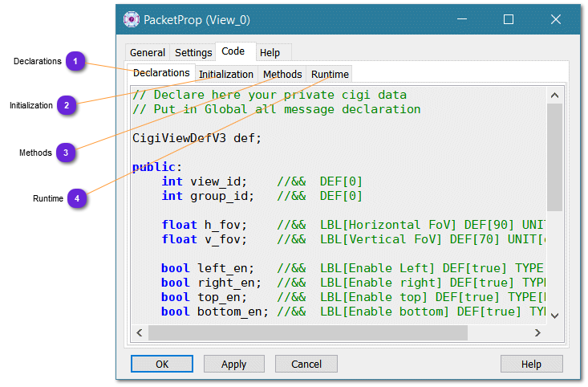
Task: Select the Help tab
Action: tap(270, 53)
